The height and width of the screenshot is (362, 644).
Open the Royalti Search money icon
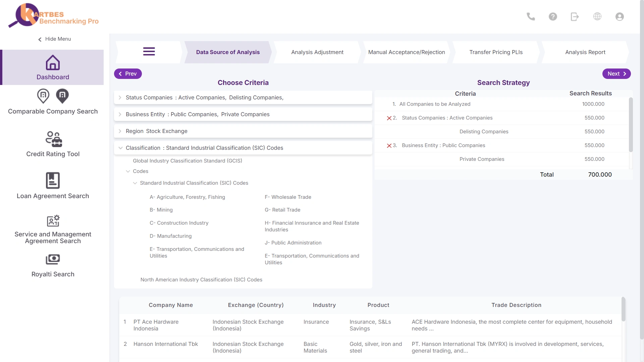click(x=53, y=259)
